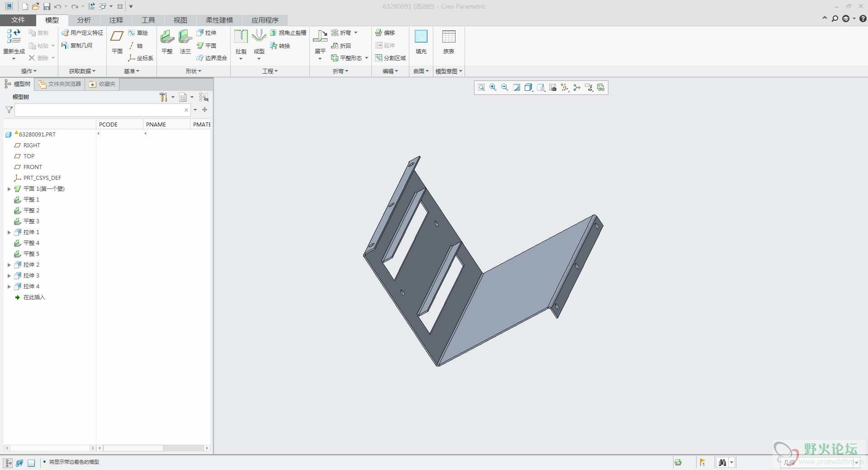Click the Unbend (展平) icon
868x470 pixels.
point(320,36)
